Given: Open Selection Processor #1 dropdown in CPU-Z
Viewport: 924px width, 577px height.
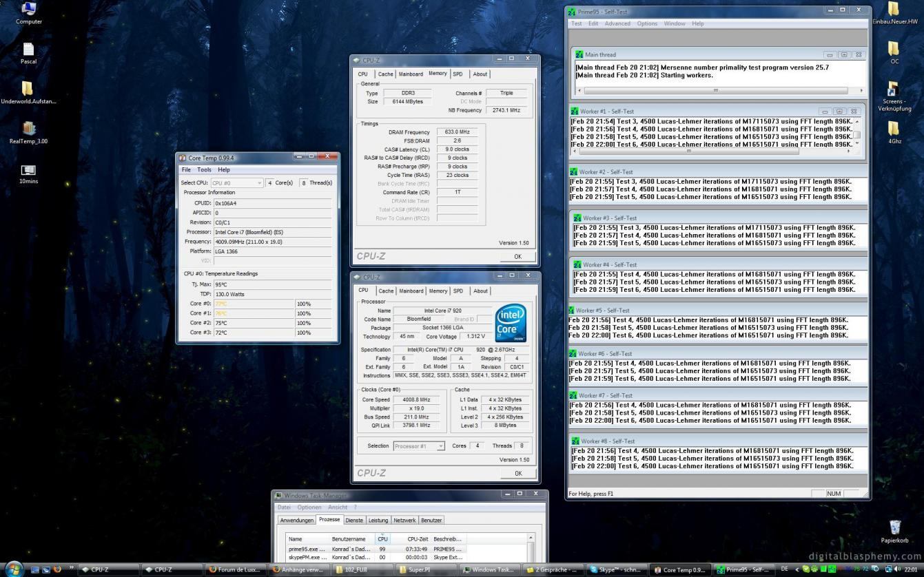Looking at the screenshot, I should [419, 446].
